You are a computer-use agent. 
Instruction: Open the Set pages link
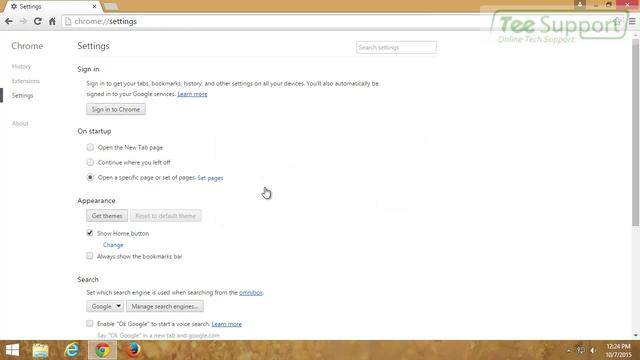coord(210,178)
